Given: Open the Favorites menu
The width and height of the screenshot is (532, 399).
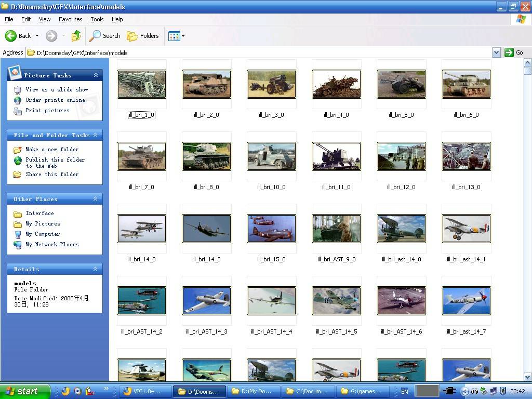Looking at the screenshot, I should tap(70, 19).
